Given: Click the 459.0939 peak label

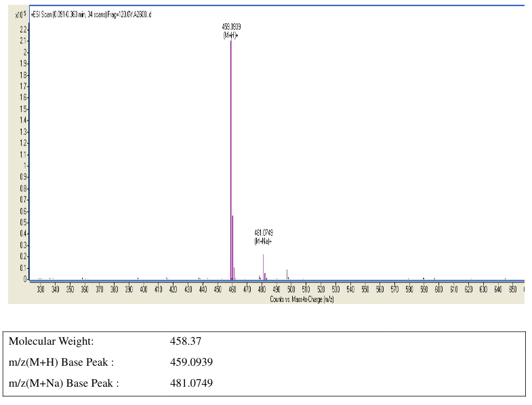Looking at the screenshot, I should (x=231, y=26).
